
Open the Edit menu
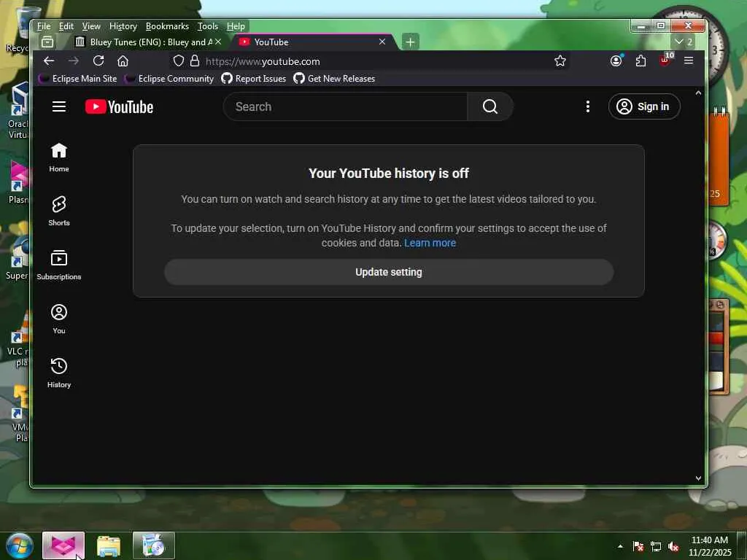click(x=66, y=26)
